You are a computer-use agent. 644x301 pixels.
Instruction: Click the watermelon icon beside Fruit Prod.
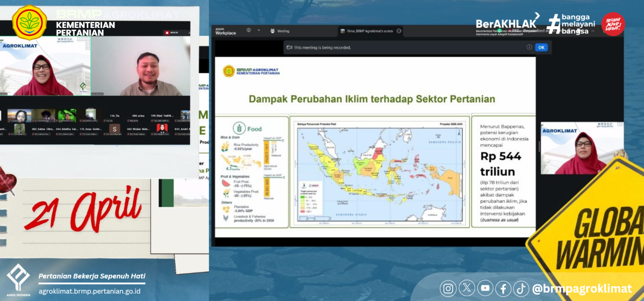point(226,183)
